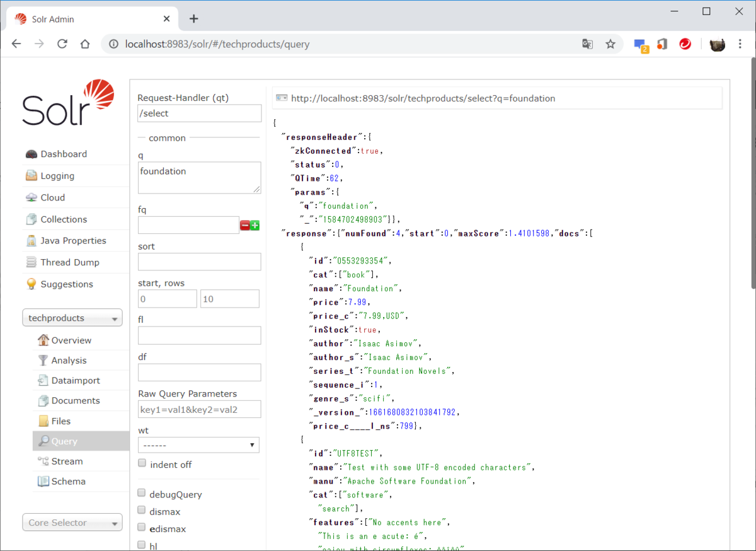Enable the hl highlighting checkbox
Screen dimensions: 756x551
142,545
